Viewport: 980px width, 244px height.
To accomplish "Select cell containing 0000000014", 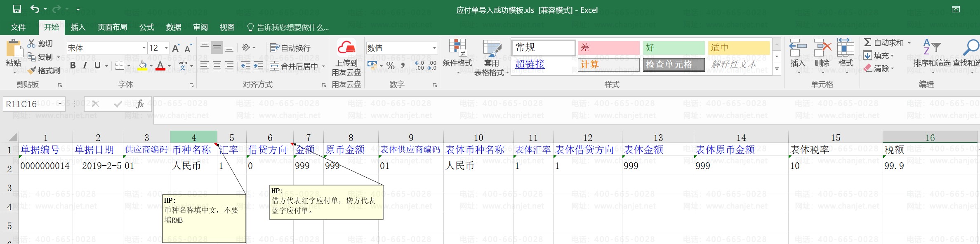I will (45, 166).
